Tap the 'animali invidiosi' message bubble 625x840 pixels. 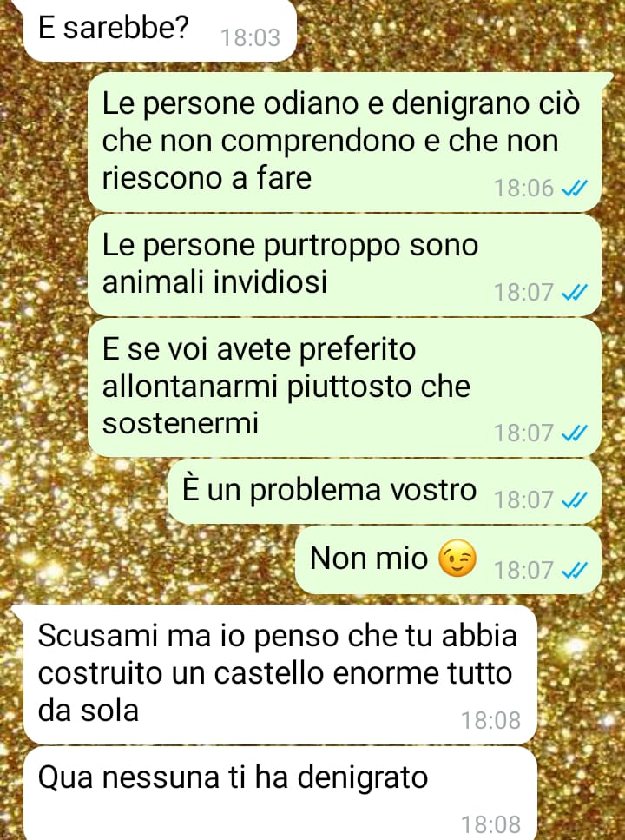(345, 265)
